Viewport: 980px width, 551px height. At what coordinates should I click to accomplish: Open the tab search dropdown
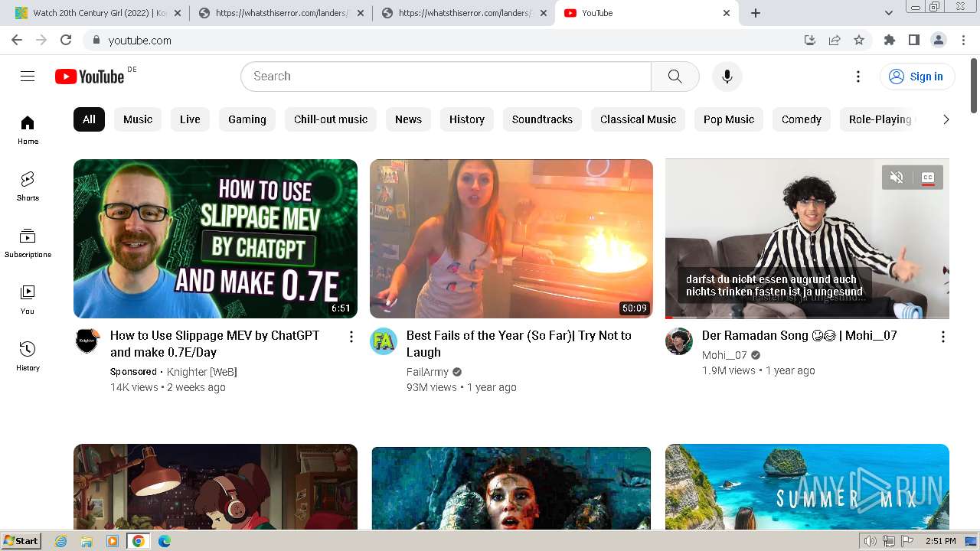[888, 13]
